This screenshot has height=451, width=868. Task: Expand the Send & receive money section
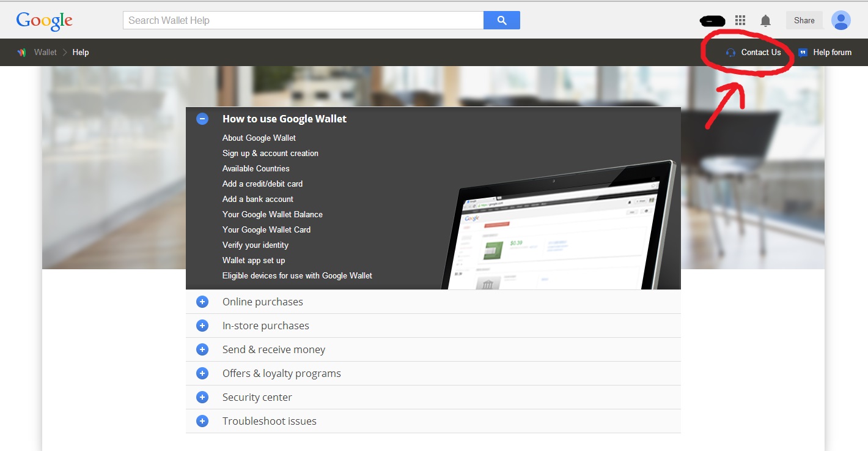[x=202, y=349]
